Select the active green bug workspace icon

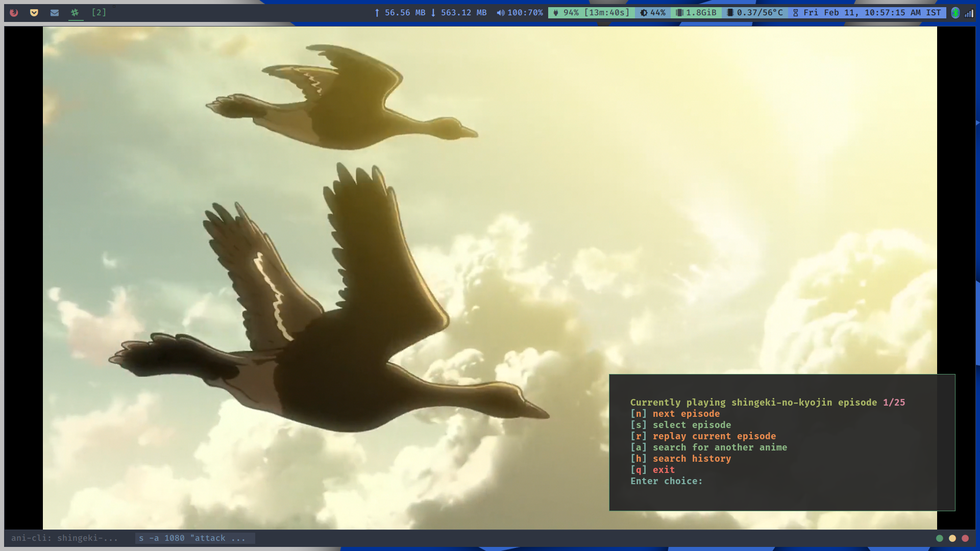[75, 12]
